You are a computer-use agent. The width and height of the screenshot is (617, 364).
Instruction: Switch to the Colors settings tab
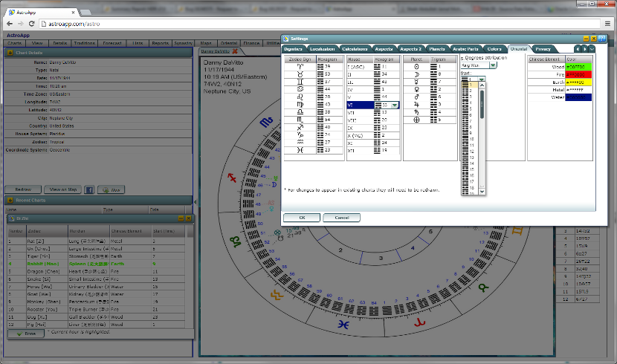point(494,49)
